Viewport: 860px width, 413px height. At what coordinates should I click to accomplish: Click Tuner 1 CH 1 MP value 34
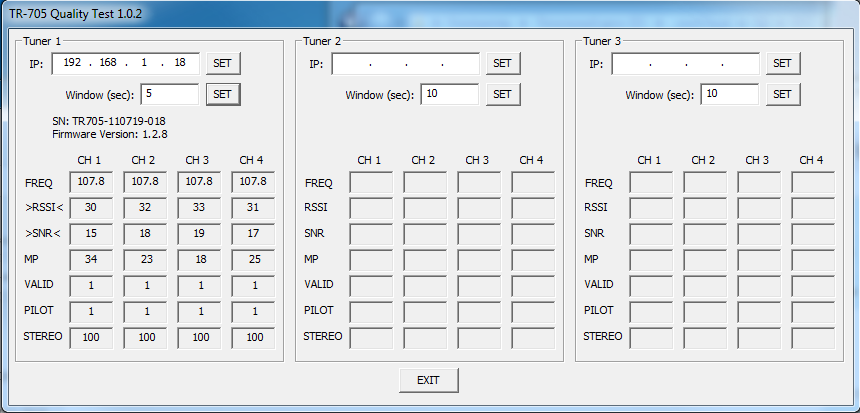[91, 259]
